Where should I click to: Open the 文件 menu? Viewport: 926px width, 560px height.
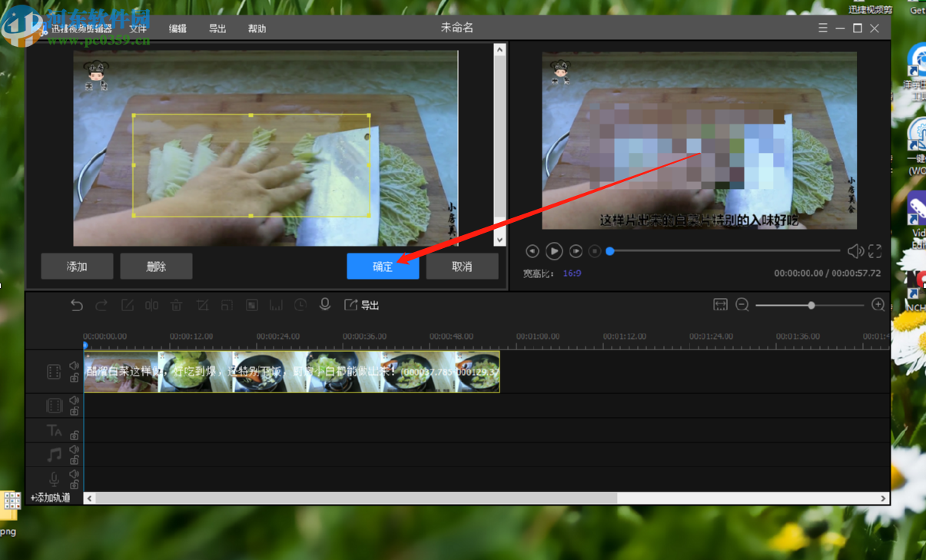click(x=138, y=28)
